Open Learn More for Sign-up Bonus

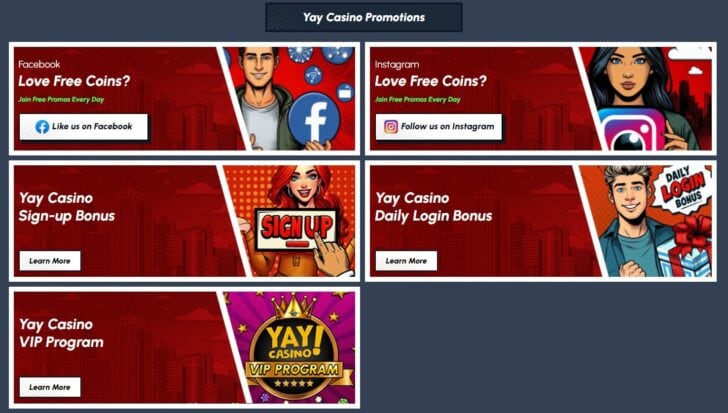(50, 261)
